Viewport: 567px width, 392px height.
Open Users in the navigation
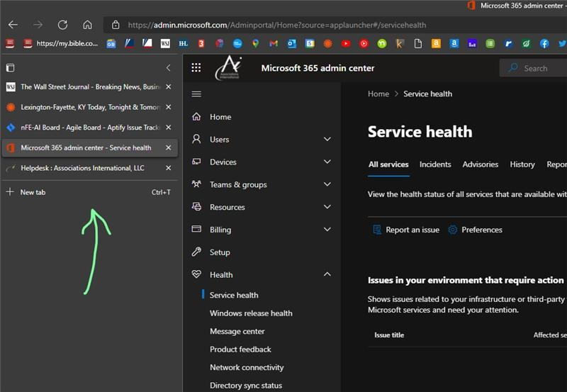pos(219,139)
